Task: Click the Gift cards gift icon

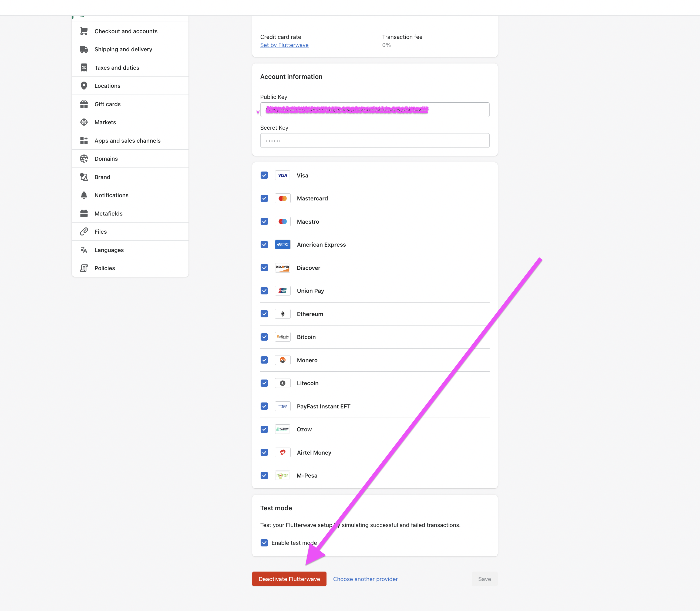Action: 84,104
